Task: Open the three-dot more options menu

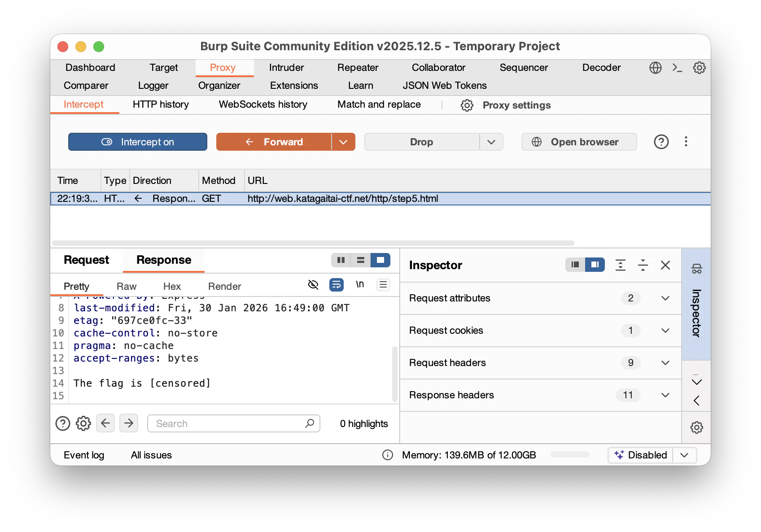Action: click(686, 142)
